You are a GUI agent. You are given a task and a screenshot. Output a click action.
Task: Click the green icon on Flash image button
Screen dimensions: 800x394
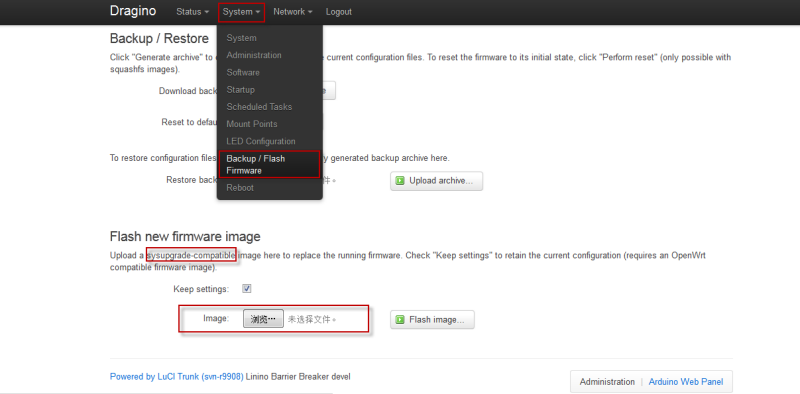(401, 320)
